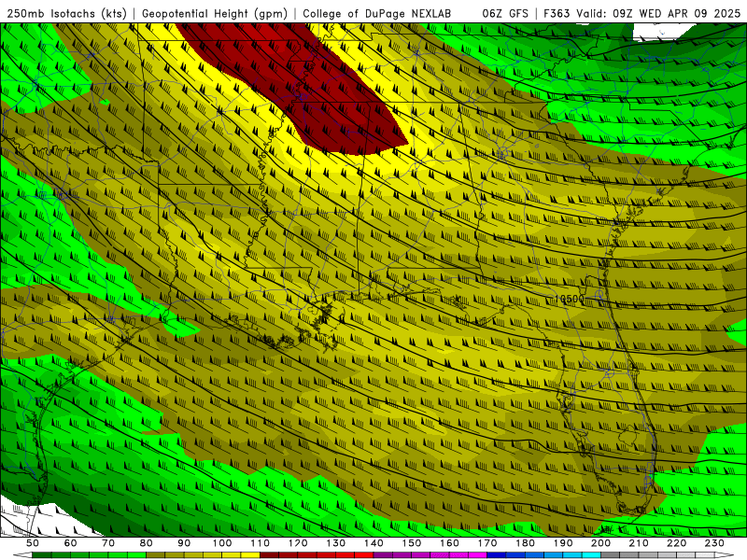Click the 220 label on the color scale
747x560 pixels.
point(677,543)
